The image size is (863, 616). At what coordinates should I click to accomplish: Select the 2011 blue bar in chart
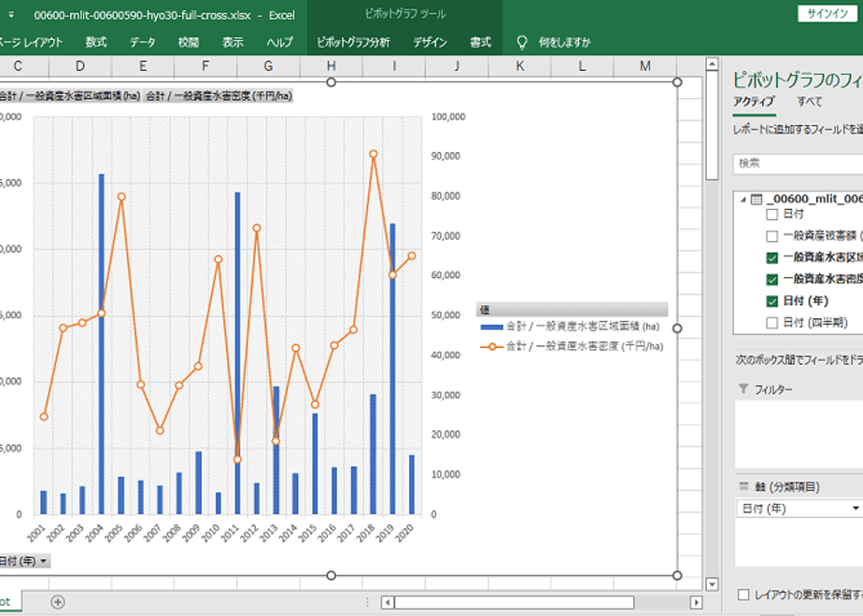237,353
